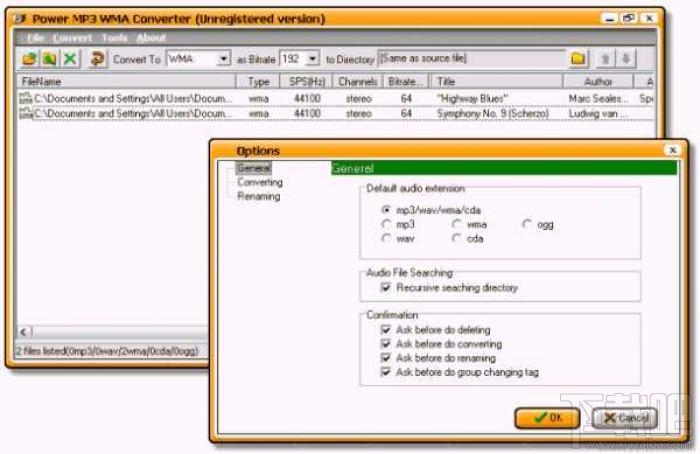700x454 pixels.
Task: Sort by Title column header
Action: pos(496,81)
